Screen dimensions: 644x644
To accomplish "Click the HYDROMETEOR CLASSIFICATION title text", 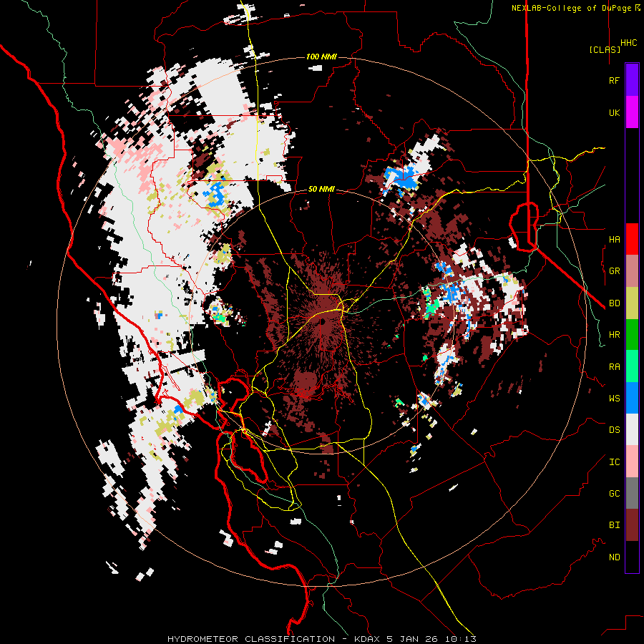I will (x=251, y=639).
